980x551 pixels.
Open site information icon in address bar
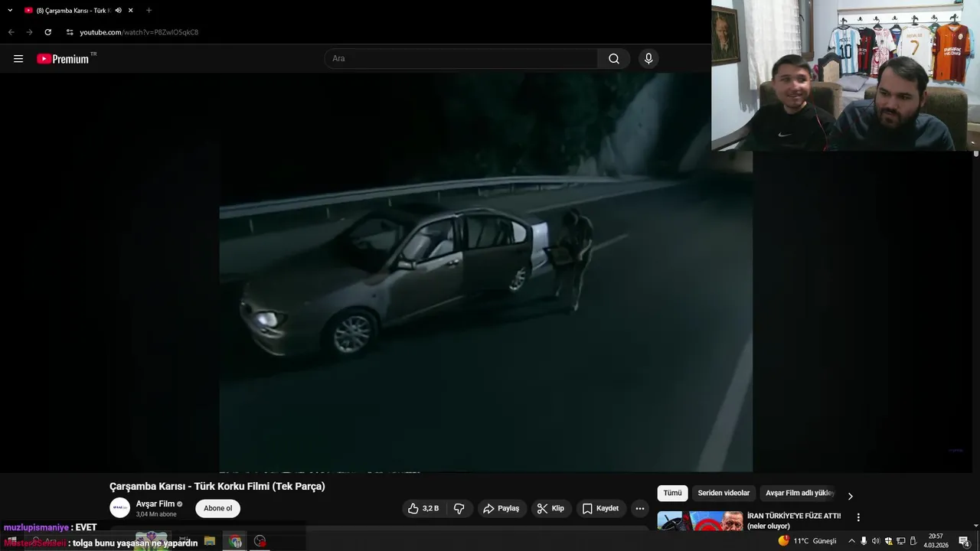70,32
